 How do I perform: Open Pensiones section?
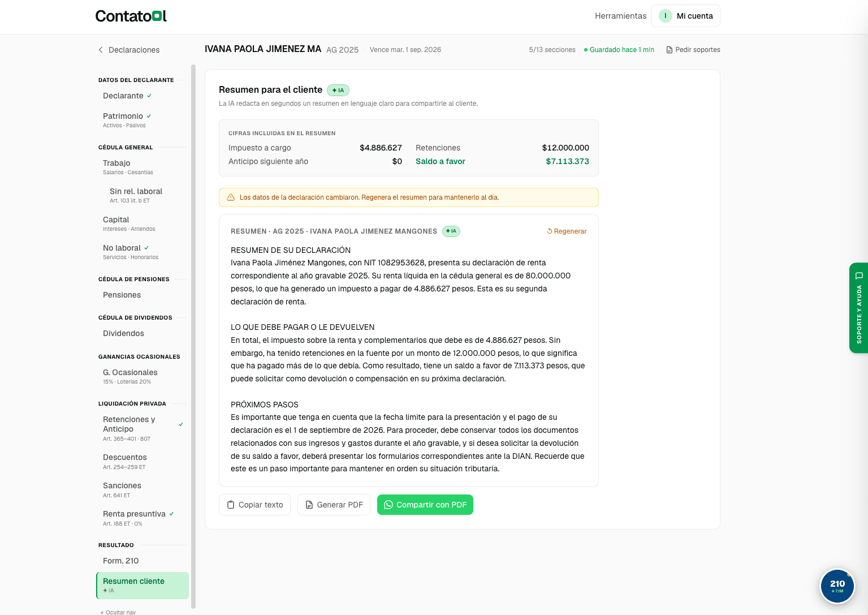point(122,295)
